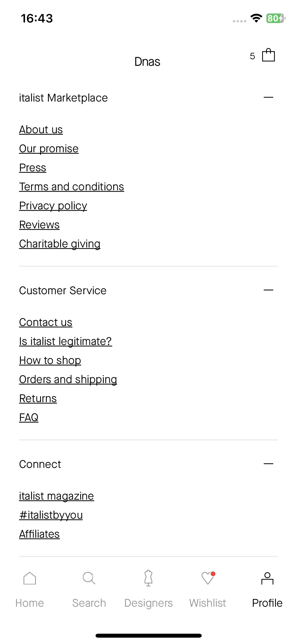Switch to the Wishlist tab label
Image resolution: width=297 pixels, height=644 pixels.
208,603
